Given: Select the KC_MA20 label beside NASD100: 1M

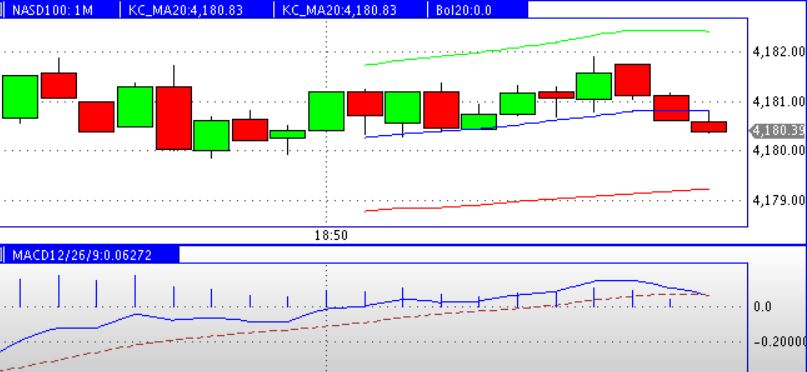Looking at the screenshot, I should pos(185,10).
